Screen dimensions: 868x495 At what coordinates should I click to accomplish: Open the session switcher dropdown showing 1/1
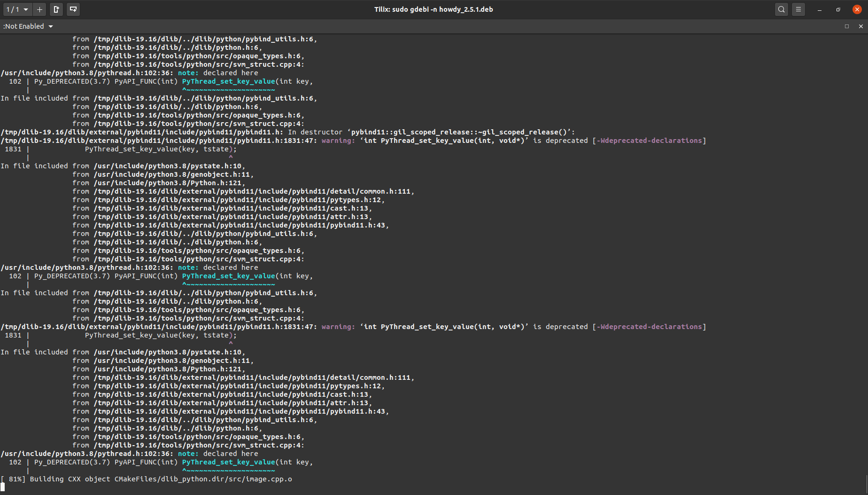point(17,9)
